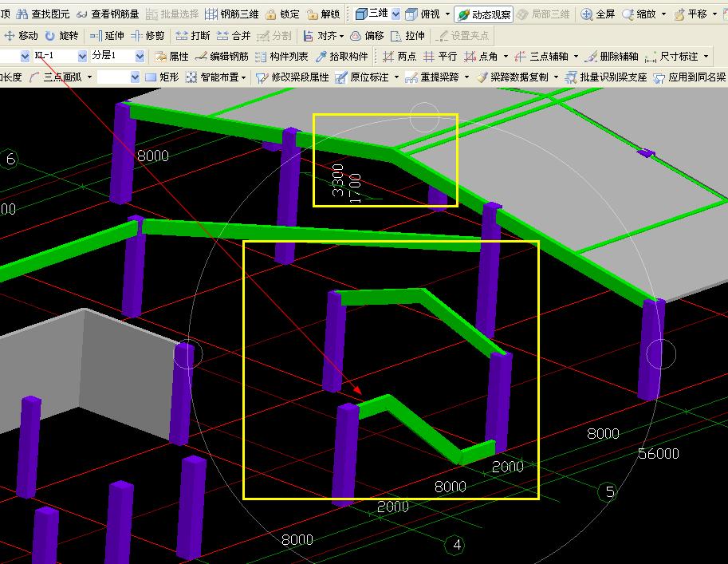Select the 点角 point-angle axis tool
The height and width of the screenshot is (564, 728).
point(481,57)
